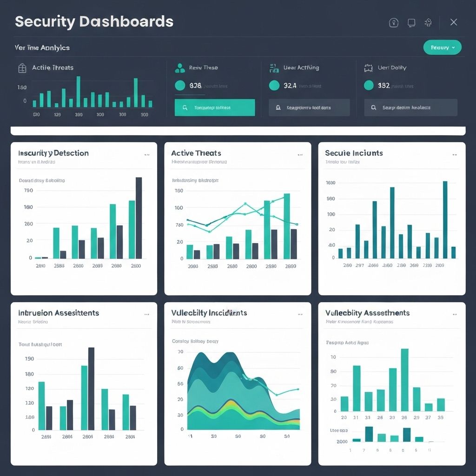
Task: Click magnifier icon in the teal search bar
Action: [x=185, y=107]
